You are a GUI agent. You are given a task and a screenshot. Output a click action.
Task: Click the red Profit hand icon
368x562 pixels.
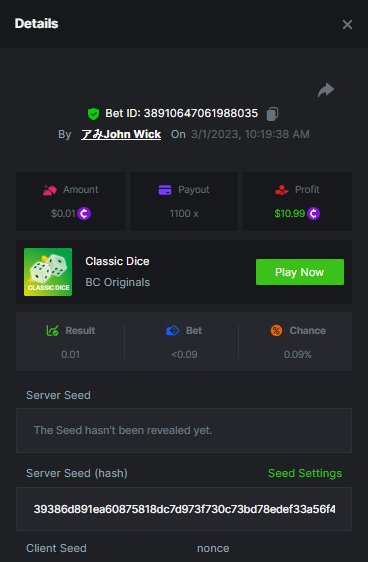click(x=282, y=190)
